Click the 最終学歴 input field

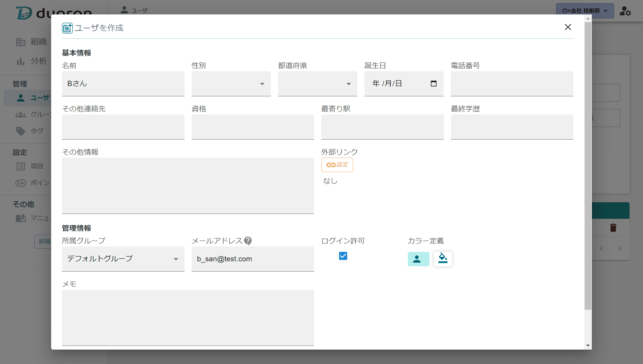coord(512,127)
